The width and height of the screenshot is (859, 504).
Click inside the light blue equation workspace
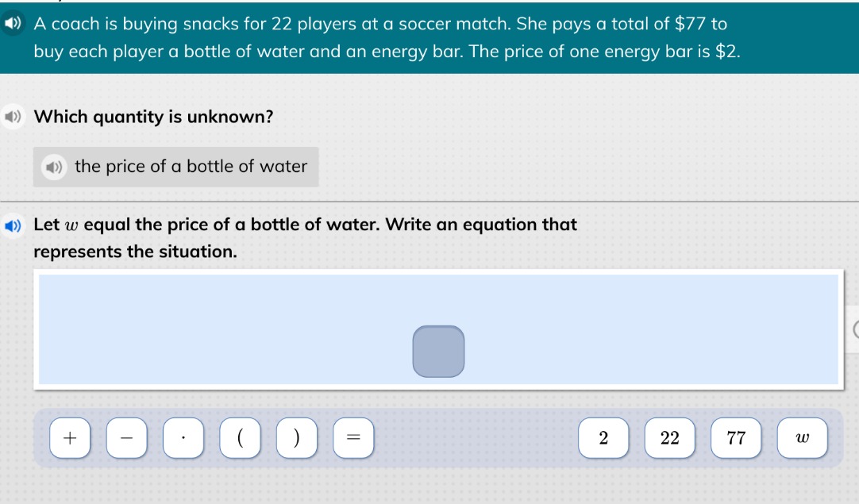(x=219, y=329)
